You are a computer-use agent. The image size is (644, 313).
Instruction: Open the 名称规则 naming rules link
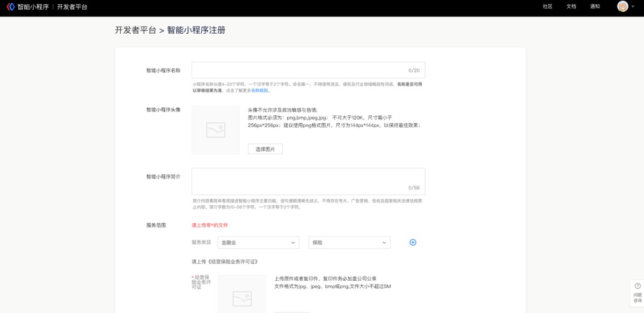(260, 91)
